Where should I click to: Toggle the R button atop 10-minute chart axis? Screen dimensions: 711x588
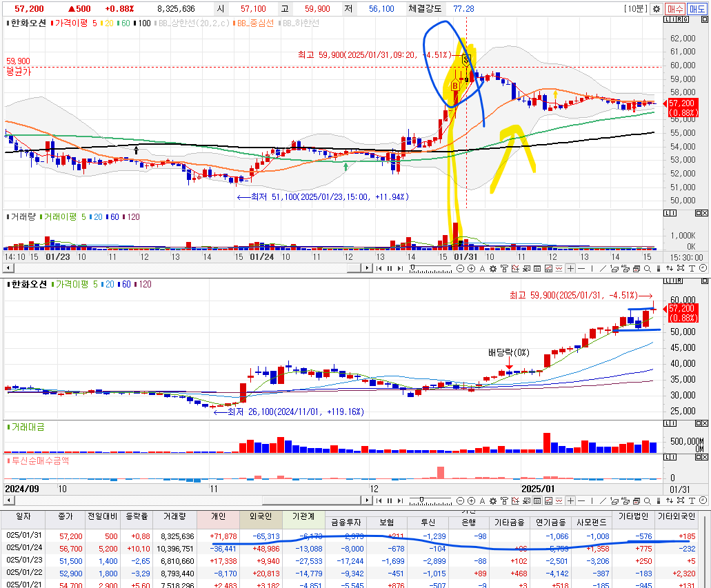pyautogui.click(x=679, y=19)
